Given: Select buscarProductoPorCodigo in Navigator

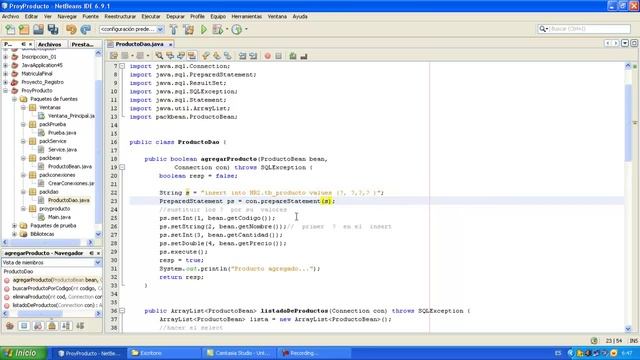Looking at the screenshot, I should coord(56,288).
